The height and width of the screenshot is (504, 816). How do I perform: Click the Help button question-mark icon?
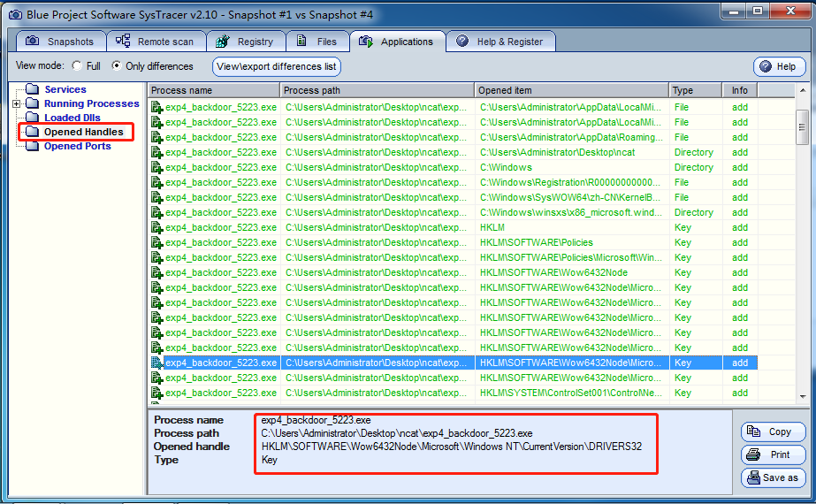pos(765,66)
